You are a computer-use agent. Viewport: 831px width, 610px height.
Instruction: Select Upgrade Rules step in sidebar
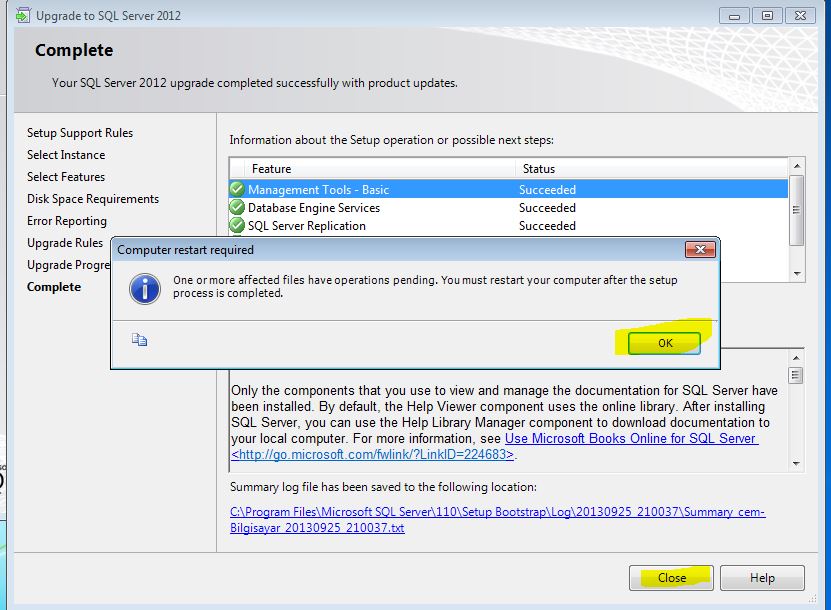[x=65, y=243]
